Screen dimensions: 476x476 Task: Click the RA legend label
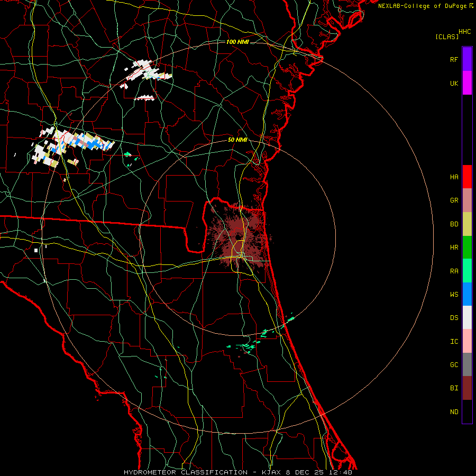click(454, 271)
